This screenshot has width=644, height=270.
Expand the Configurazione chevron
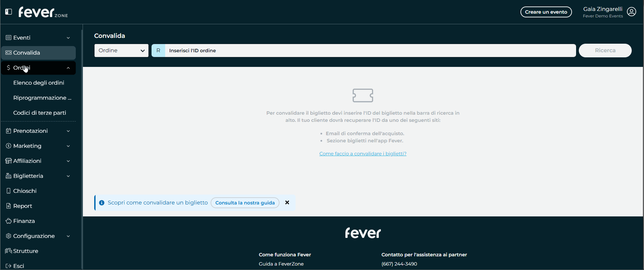click(68, 236)
